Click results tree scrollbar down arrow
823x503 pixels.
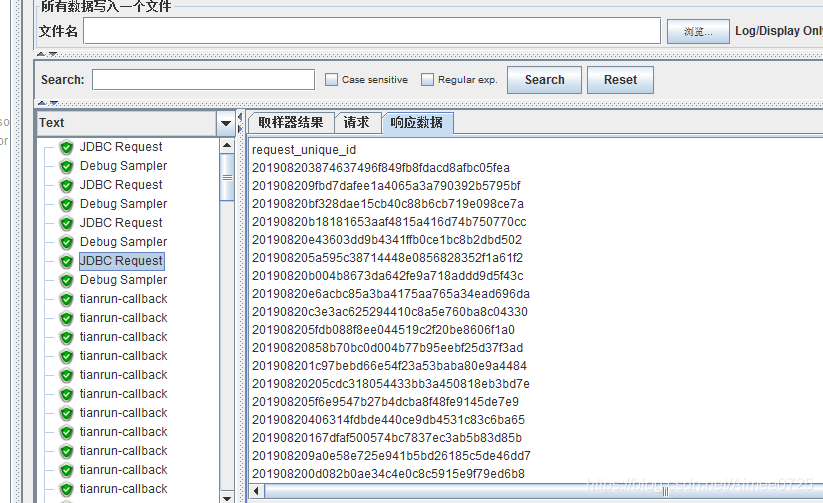point(227,497)
